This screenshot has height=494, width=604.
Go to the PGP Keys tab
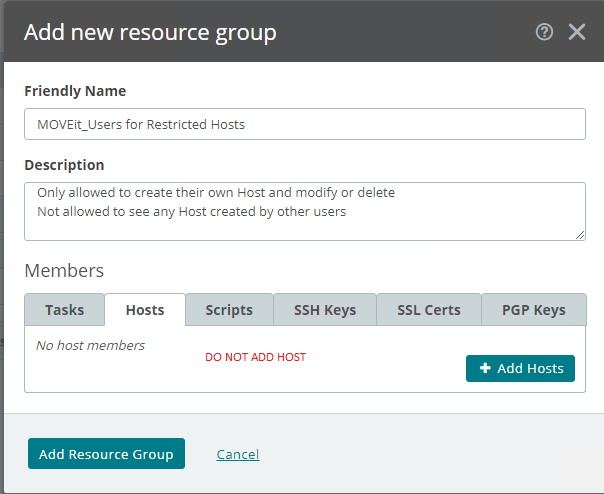coord(534,310)
